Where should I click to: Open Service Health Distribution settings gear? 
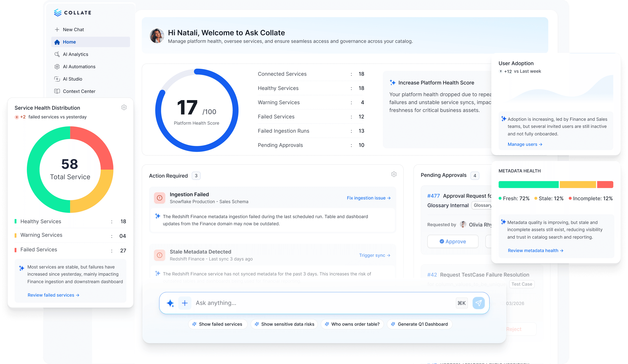tap(124, 107)
